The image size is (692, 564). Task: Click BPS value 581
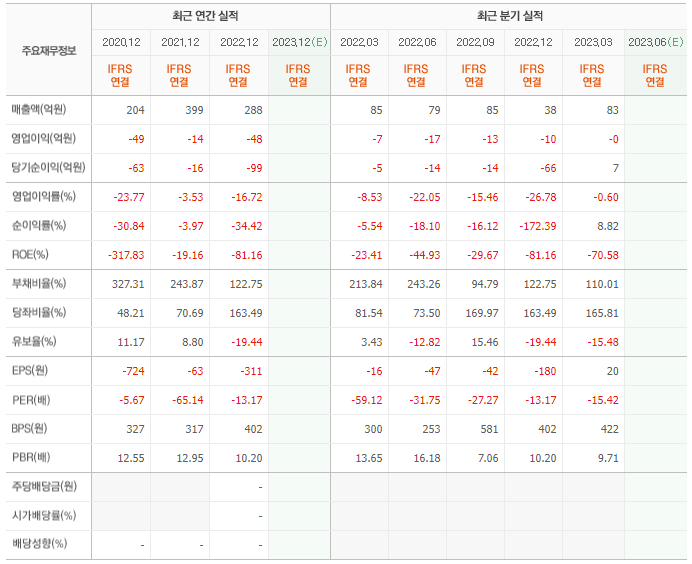tap(489, 429)
